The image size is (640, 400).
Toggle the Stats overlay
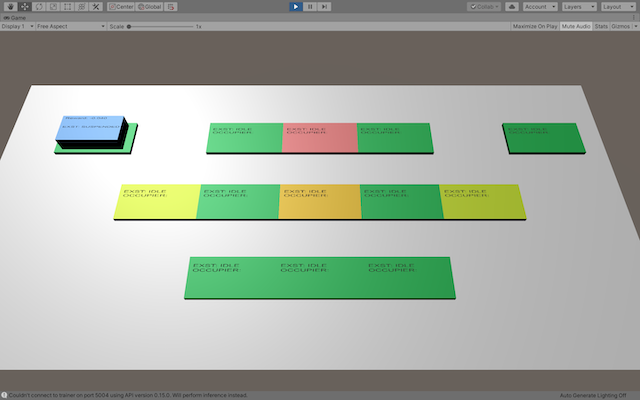coord(601,26)
